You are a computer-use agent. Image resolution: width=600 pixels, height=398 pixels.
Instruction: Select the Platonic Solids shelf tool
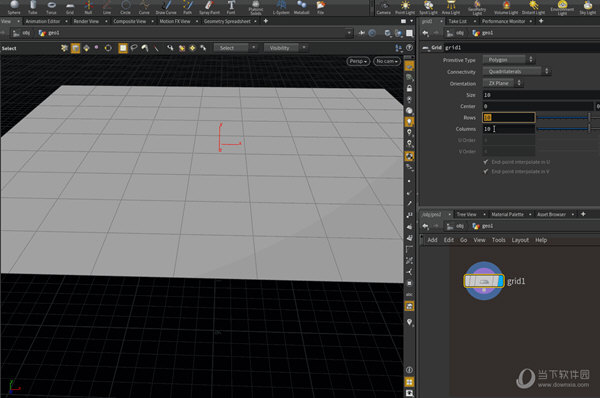(256, 8)
